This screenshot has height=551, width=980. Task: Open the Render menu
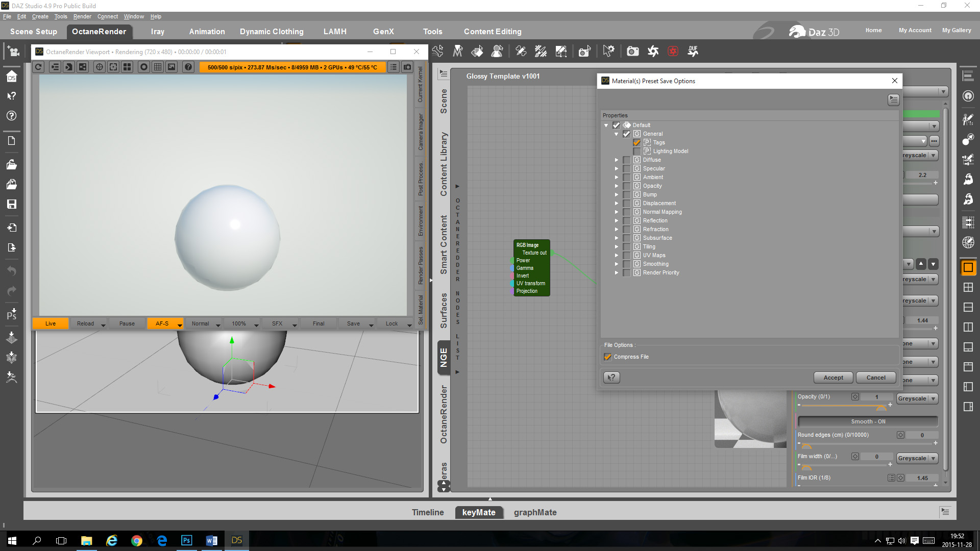click(x=82, y=16)
